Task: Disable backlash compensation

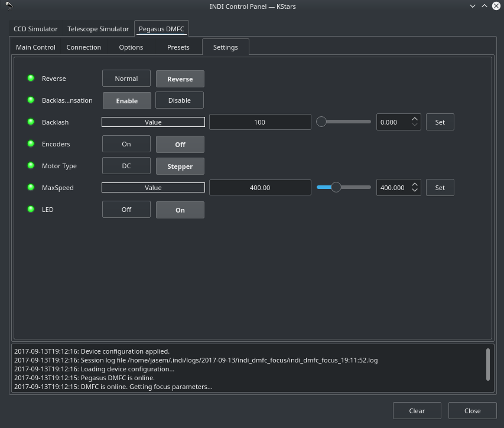Action: tap(180, 100)
